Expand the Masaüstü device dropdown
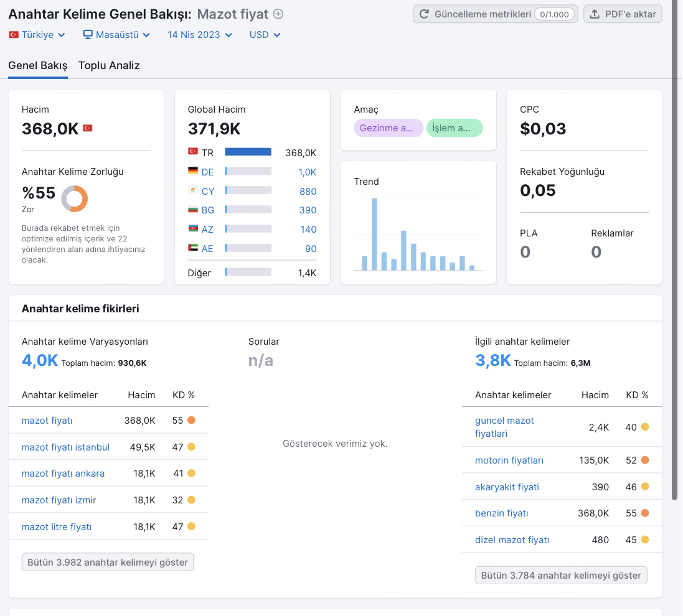The image size is (683, 616). [116, 35]
